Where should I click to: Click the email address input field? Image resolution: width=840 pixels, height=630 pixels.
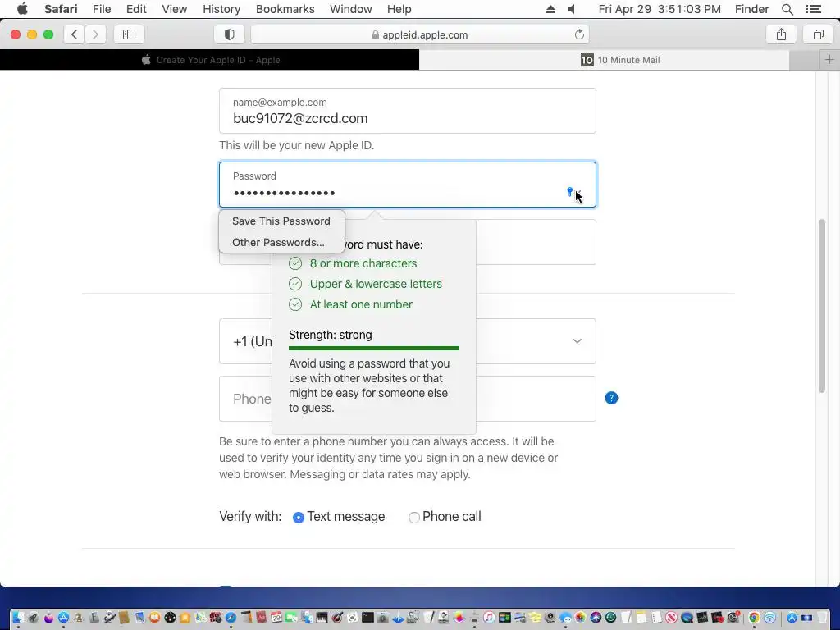coord(408,111)
